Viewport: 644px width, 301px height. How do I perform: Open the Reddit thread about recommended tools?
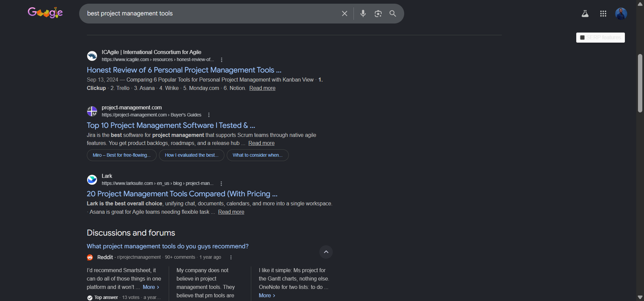point(167,246)
